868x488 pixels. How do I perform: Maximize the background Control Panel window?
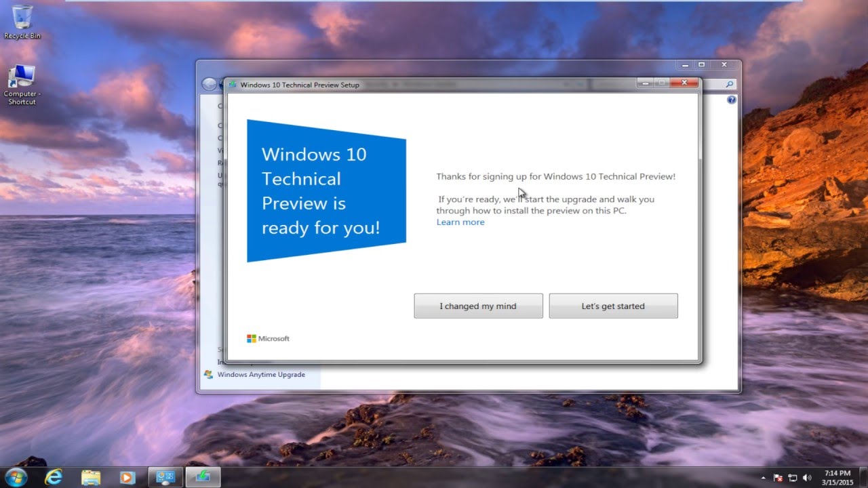[x=702, y=64]
